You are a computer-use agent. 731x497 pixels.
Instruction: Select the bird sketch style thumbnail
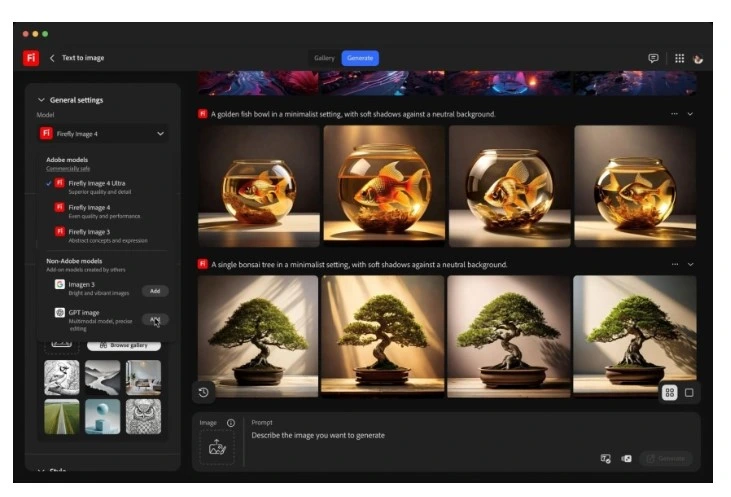(62, 377)
